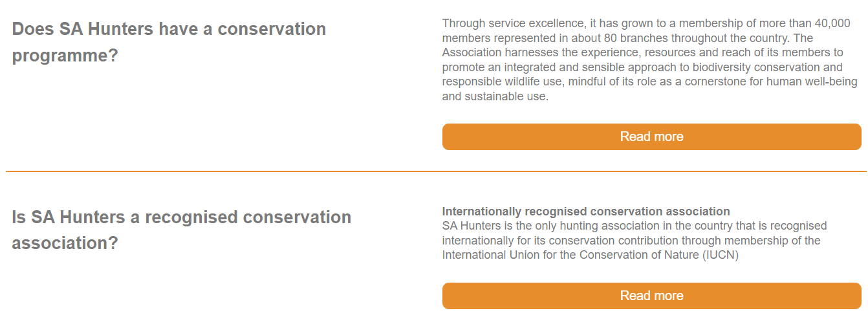Open Read more below the IUCN paragraph
Screen dimensions: 868x315
tap(651, 296)
